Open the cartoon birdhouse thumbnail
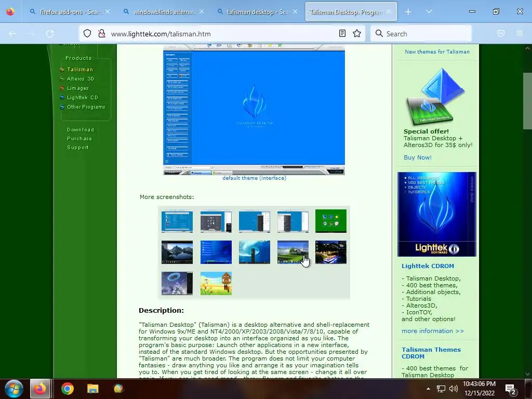The image size is (532, 399). tap(216, 283)
